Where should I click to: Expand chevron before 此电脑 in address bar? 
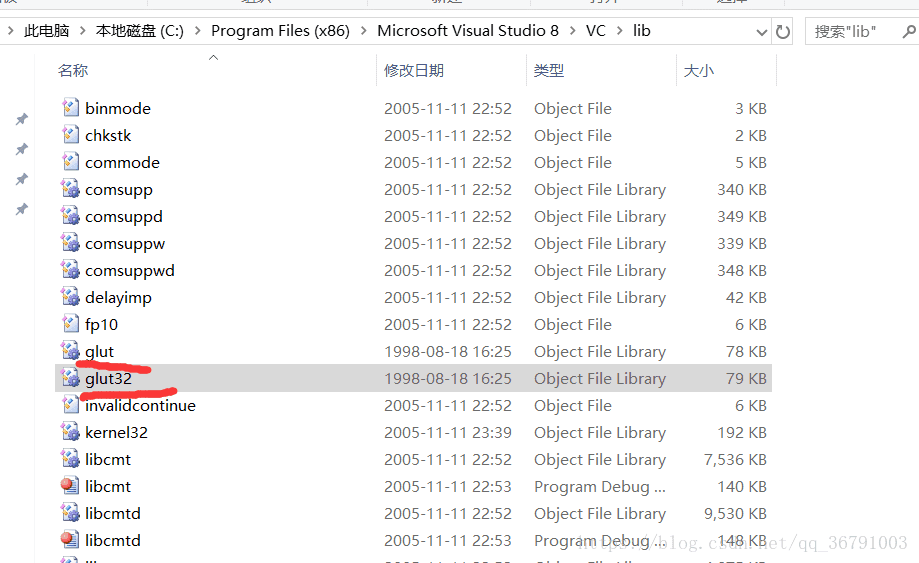11,31
